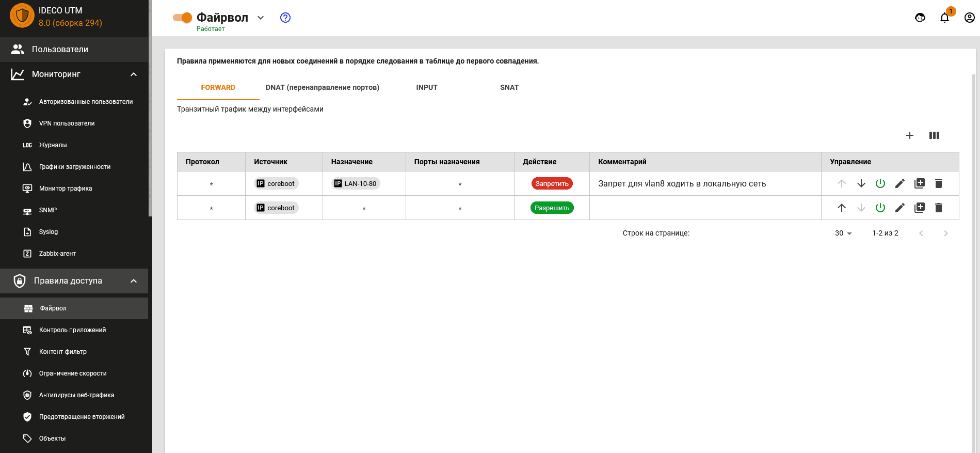Toggle power on the allow rule
This screenshot has width=980, height=453.
point(880,208)
